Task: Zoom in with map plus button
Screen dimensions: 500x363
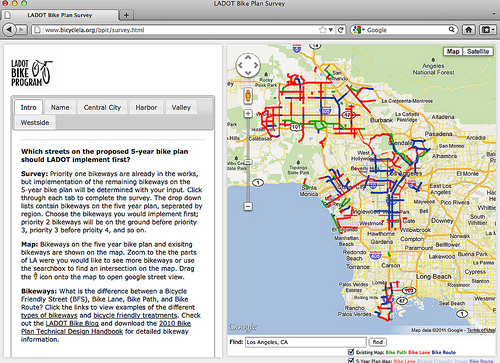Action: click(248, 114)
